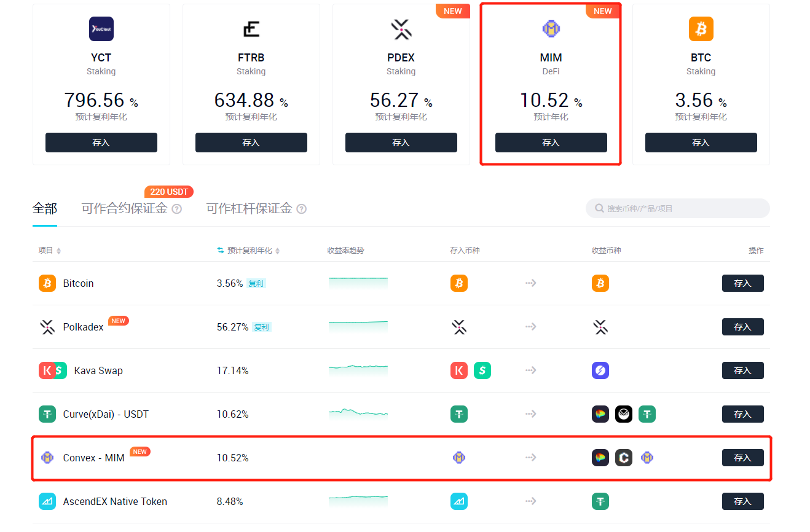Open help icon next to 可作杠杆保证金
This screenshot has height=532, width=810.
301,209
